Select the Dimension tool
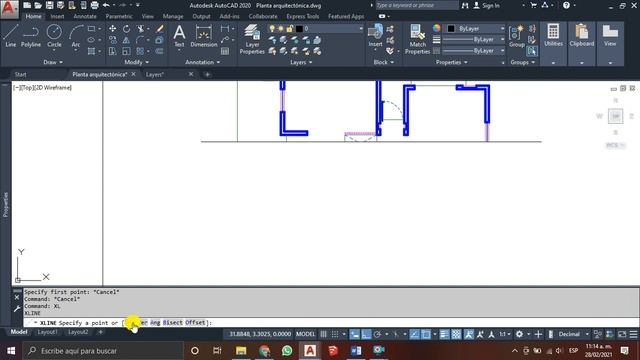The height and width of the screenshot is (360, 640). pyautogui.click(x=203, y=36)
